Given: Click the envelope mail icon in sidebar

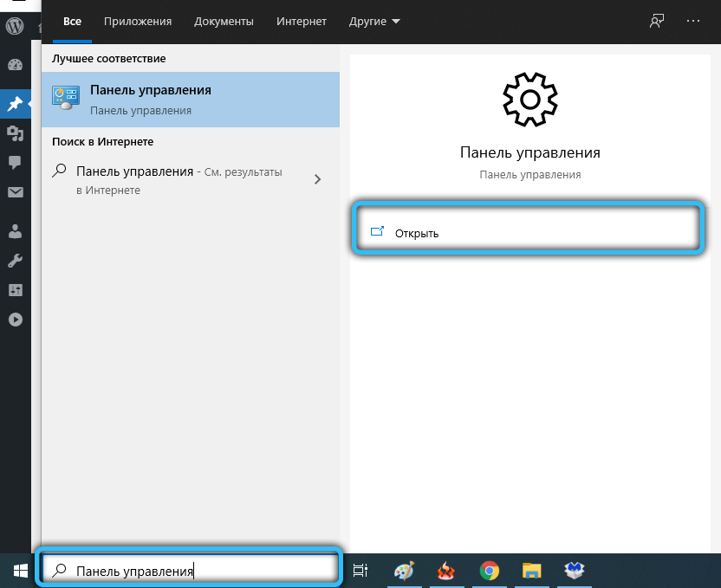Looking at the screenshot, I should tap(15, 192).
